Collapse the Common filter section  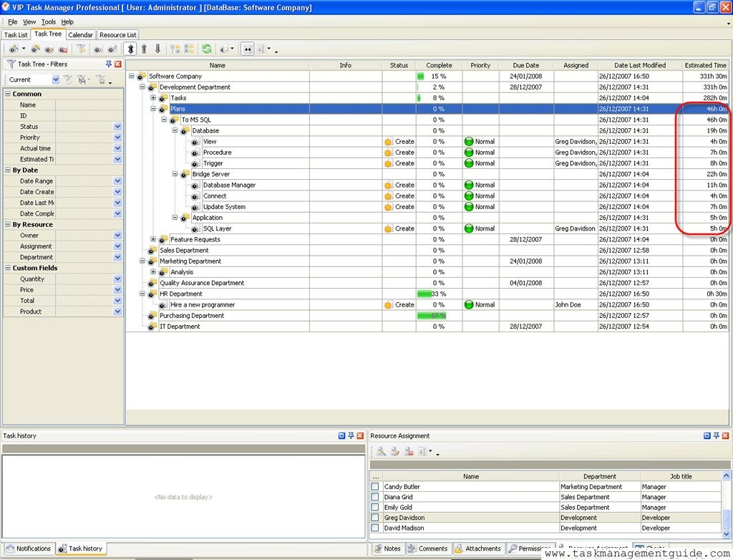click(x=7, y=94)
